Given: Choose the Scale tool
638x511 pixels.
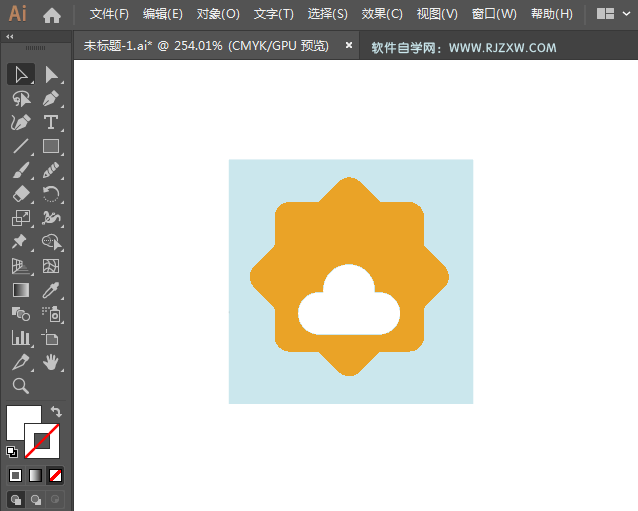Looking at the screenshot, I should tap(21, 218).
